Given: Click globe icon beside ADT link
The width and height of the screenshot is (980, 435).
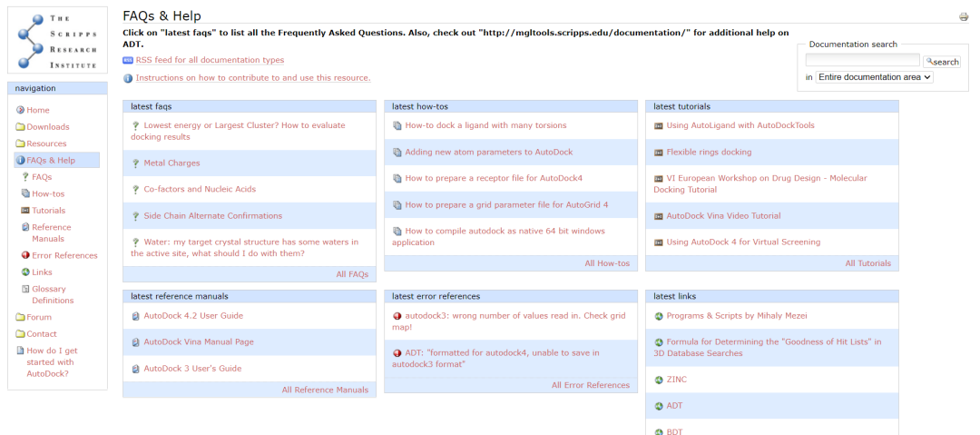Looking at the screenshot, I should 658,406.
